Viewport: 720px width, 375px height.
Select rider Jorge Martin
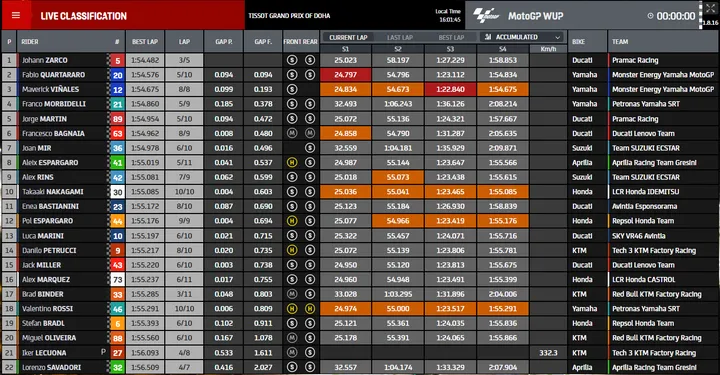44,119
